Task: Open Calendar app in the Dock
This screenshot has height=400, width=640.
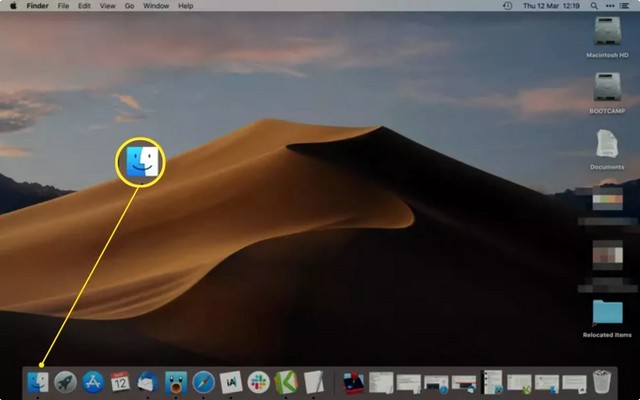Action: (121, 382)
